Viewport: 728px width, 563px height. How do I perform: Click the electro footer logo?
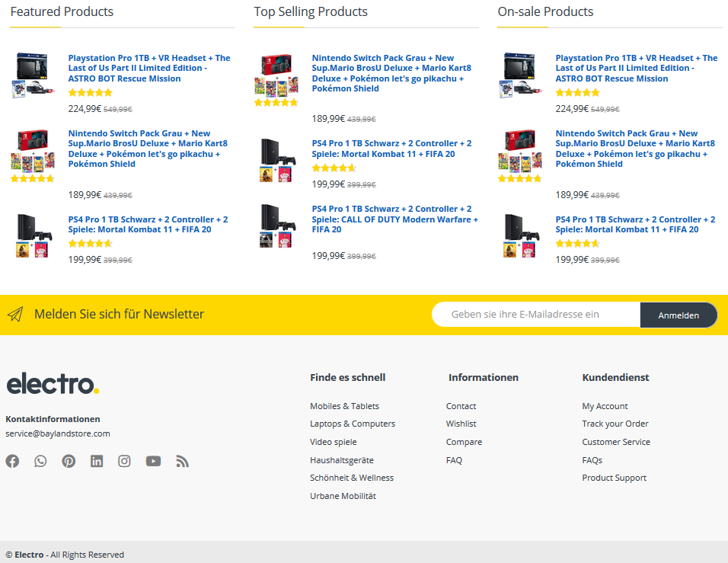point(53,384)
